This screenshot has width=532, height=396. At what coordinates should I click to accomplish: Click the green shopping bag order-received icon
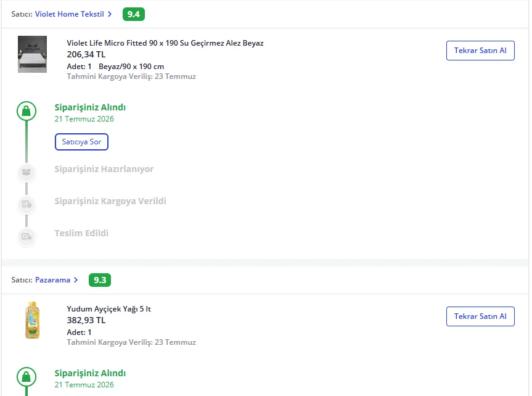coord(27,111)
